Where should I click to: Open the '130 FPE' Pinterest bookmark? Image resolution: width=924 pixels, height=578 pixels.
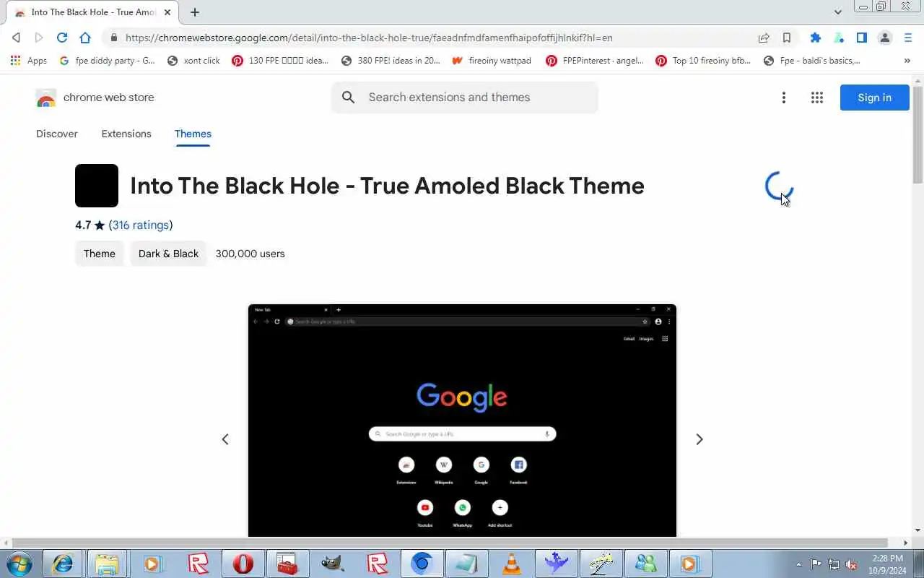280,61
